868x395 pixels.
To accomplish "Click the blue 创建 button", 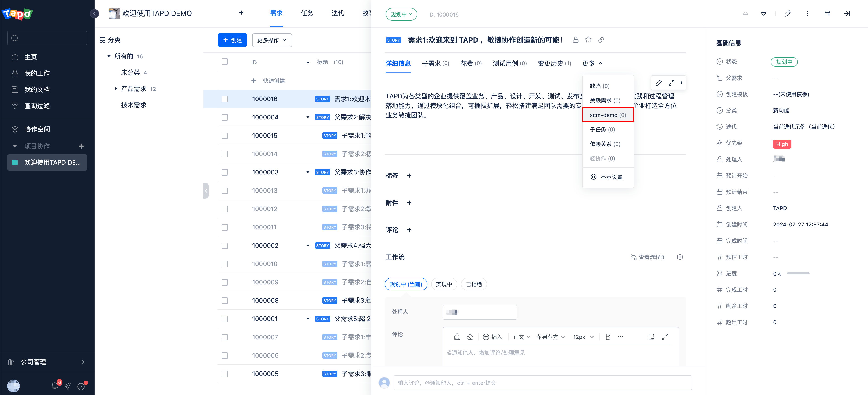I will [232, 40].
